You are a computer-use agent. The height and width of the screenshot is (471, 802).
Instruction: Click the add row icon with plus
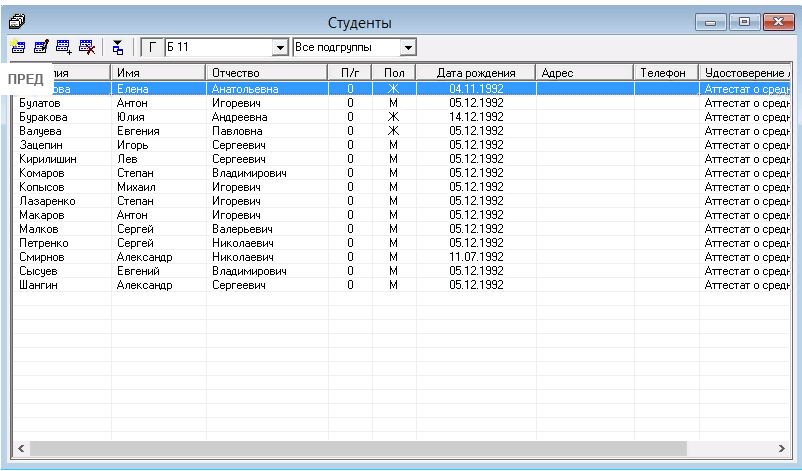pyautogui.click(x=64, y=47)
